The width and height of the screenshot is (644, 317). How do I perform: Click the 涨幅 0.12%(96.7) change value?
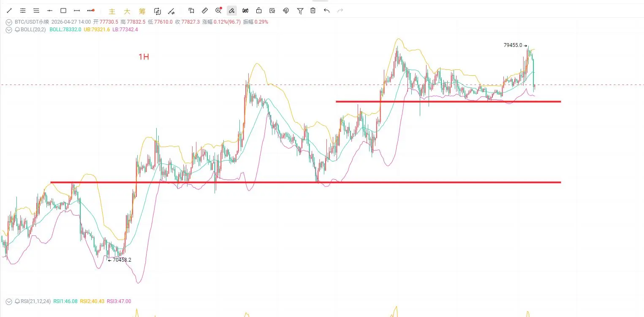[x=221, y=22]
